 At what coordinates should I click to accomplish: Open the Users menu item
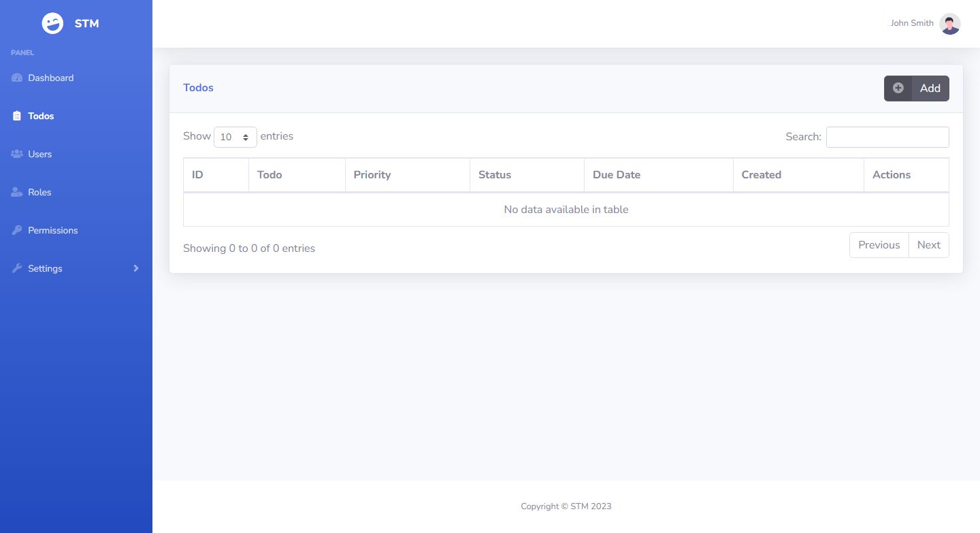coord(40,154)
